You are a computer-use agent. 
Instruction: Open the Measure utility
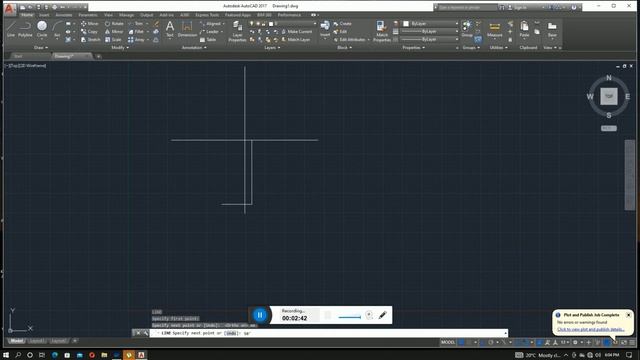[494, 29]
